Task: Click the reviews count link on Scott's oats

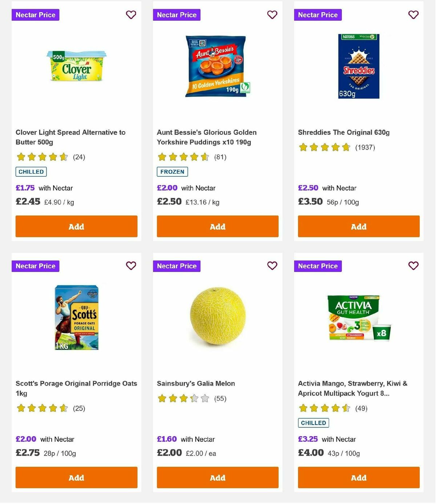Action: (78, 408)
